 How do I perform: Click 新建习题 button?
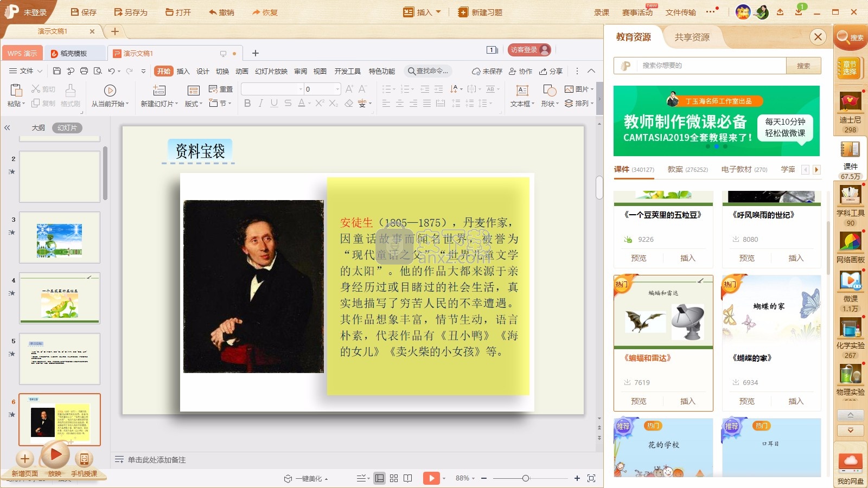click(480, 12)
